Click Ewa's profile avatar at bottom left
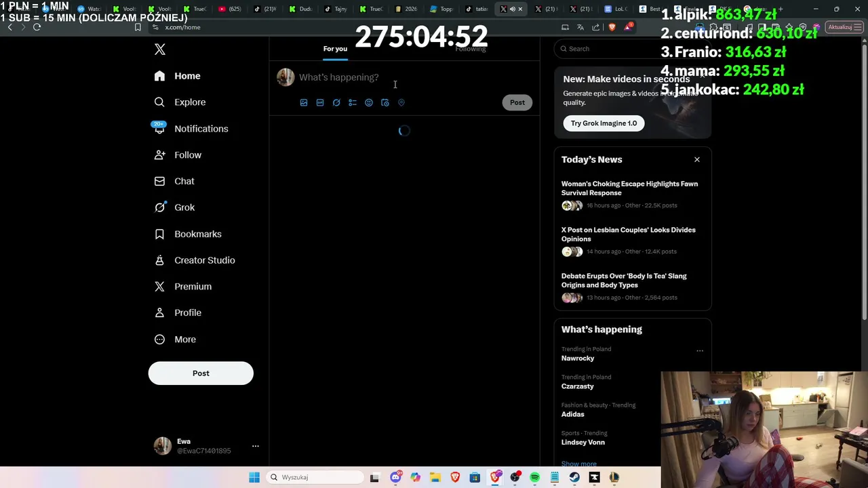Screen dimensions: 868x488 [163, 446]
